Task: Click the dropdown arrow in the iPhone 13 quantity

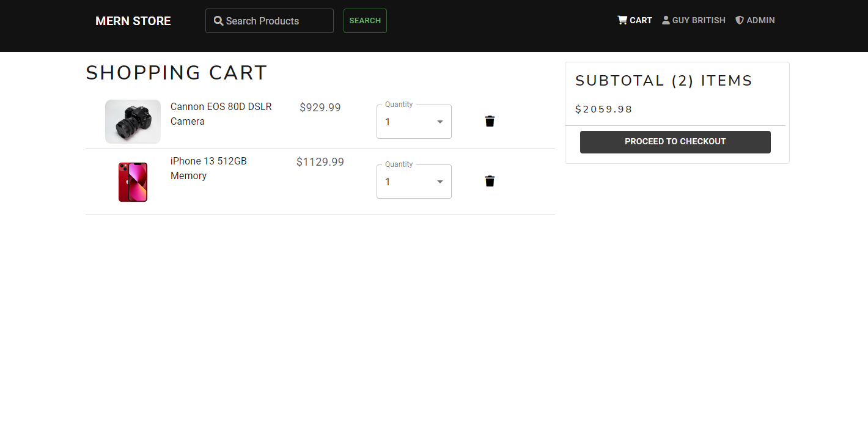Action: point(440,182)
